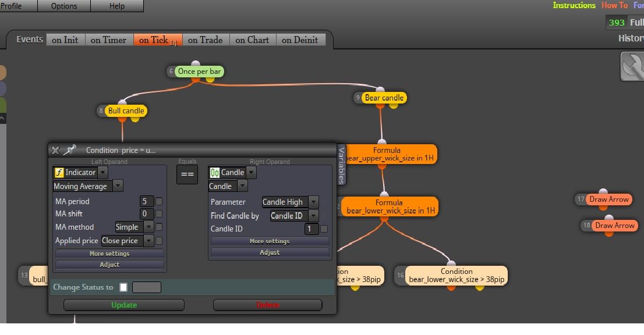Open the Applied price Close price dropdown

[148, 241]
